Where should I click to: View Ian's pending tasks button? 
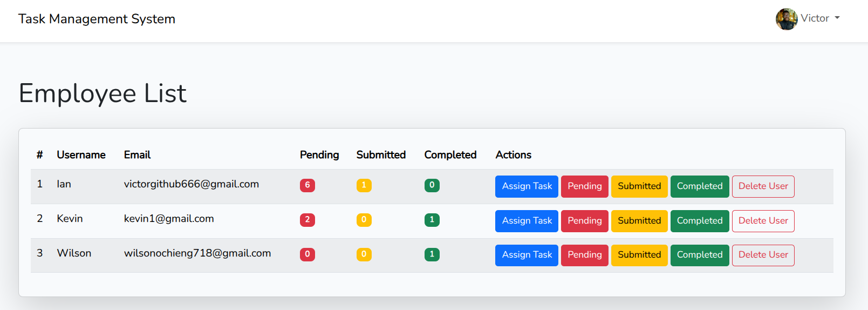click(584, 186)
